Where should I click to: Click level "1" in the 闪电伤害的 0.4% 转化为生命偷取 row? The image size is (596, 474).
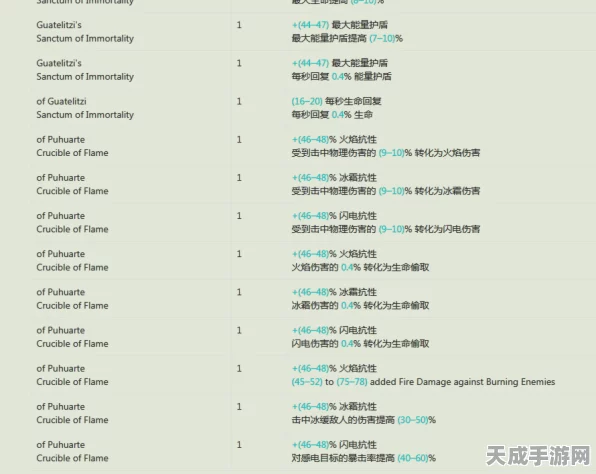[x=239, y=330]
